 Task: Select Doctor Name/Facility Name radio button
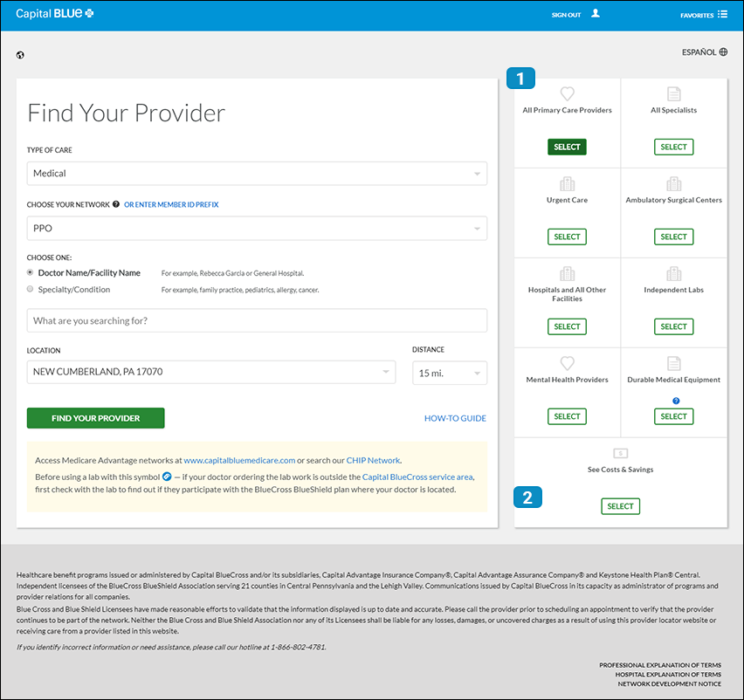[31, 272]
